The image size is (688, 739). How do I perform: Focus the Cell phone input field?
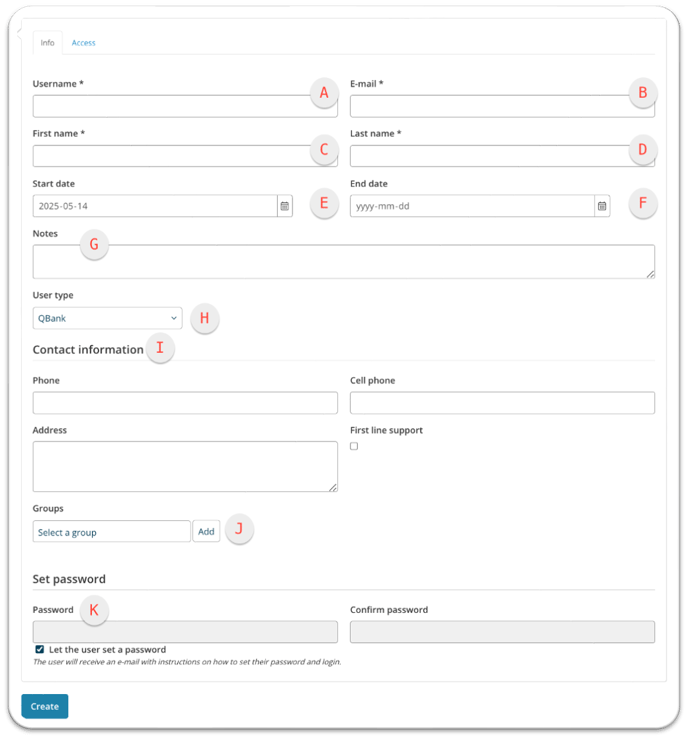click(x=502, y=403)
